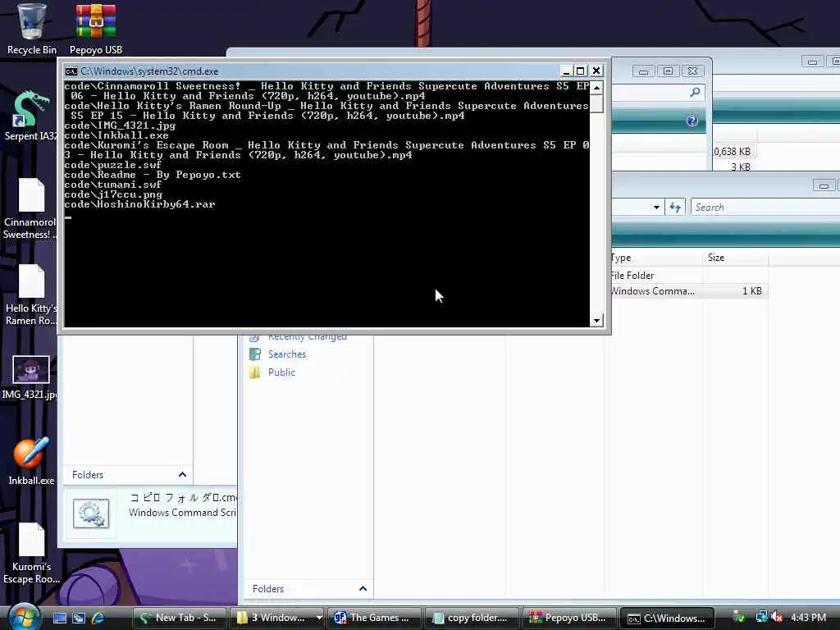840x630 pixels.
Task: Open the Pepoyo USB archive icon on desktop
Action: [95, 29]
